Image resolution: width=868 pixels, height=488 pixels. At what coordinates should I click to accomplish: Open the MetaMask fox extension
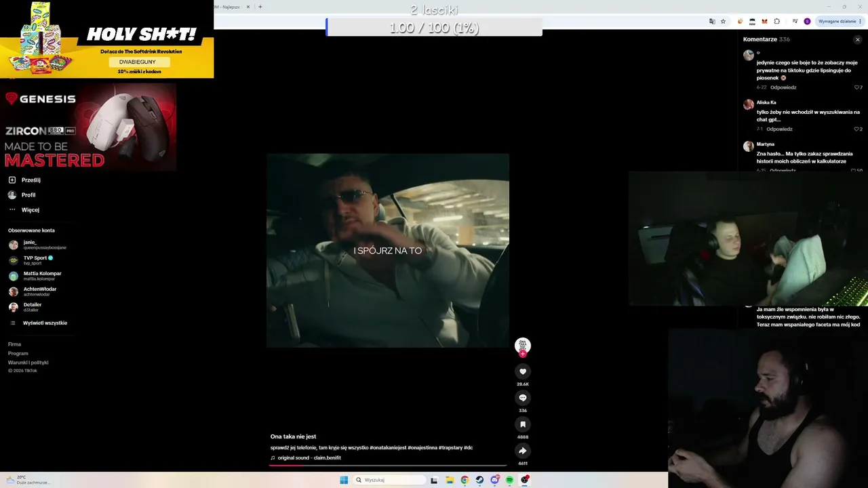(x=764, y=21)
